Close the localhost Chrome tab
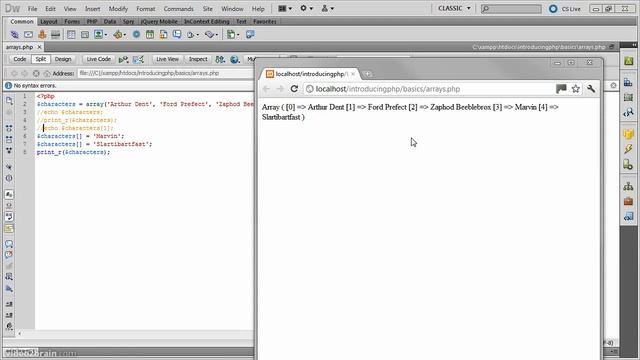The width and height of the screenshot is (640, 360). 353,74
